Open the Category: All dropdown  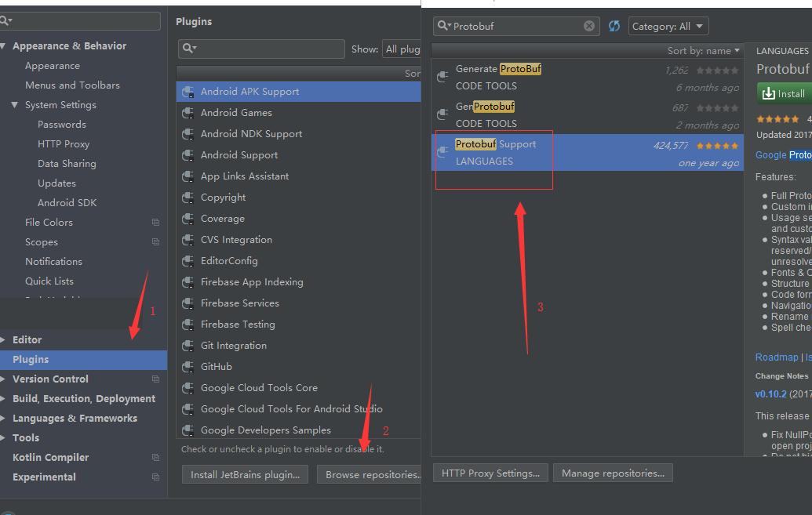(x=668, y=27)
